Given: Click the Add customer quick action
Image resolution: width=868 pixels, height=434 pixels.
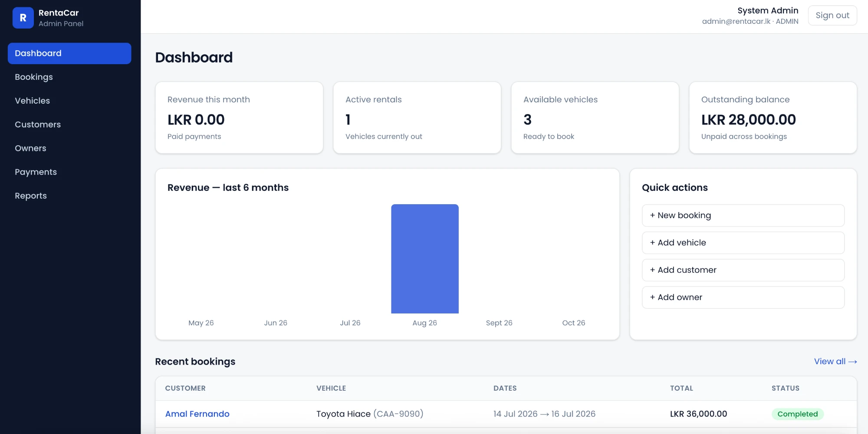Looking at the screenshot, I should (x=743, y=270).
